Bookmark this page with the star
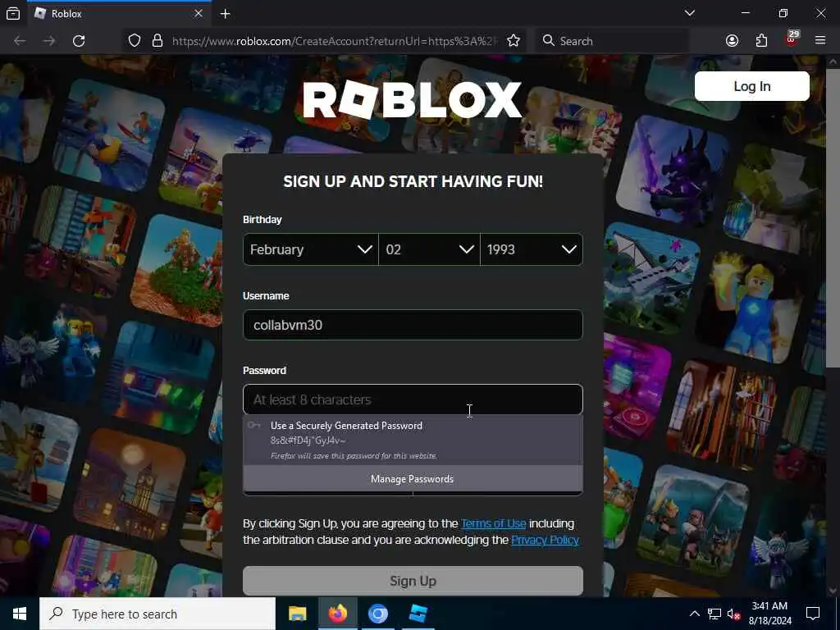The height and width of the screenshot is (630, 840). point(514,41)
